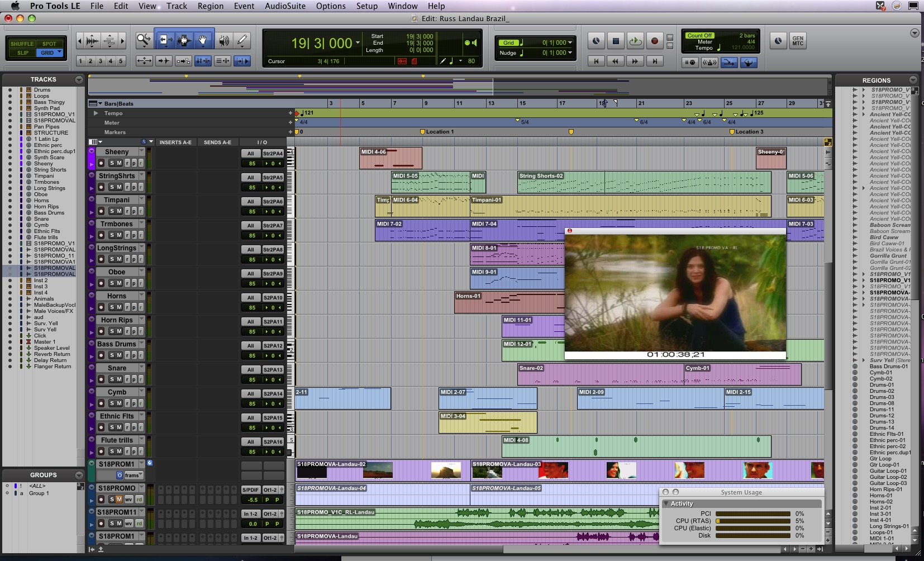Viewport: 924px width, 561px height.
Task: Open the Setup menu
Action: tap(367, 6)
